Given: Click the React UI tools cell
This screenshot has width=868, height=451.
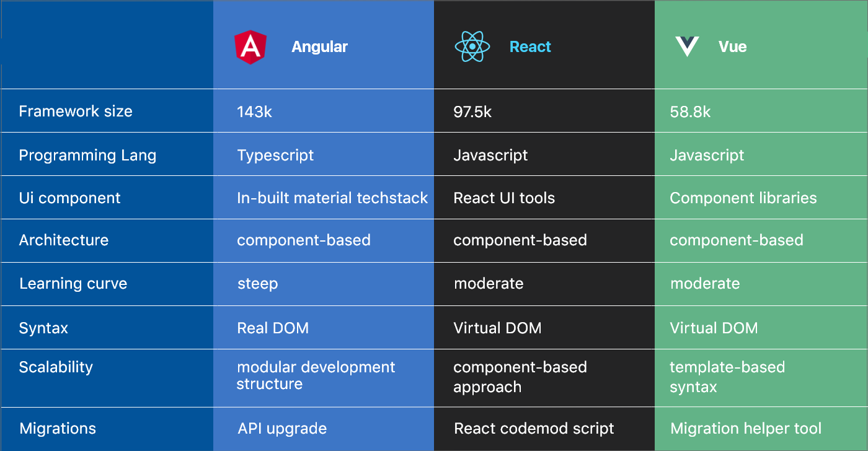Looking at the screenshot, I should click(504, 198).
